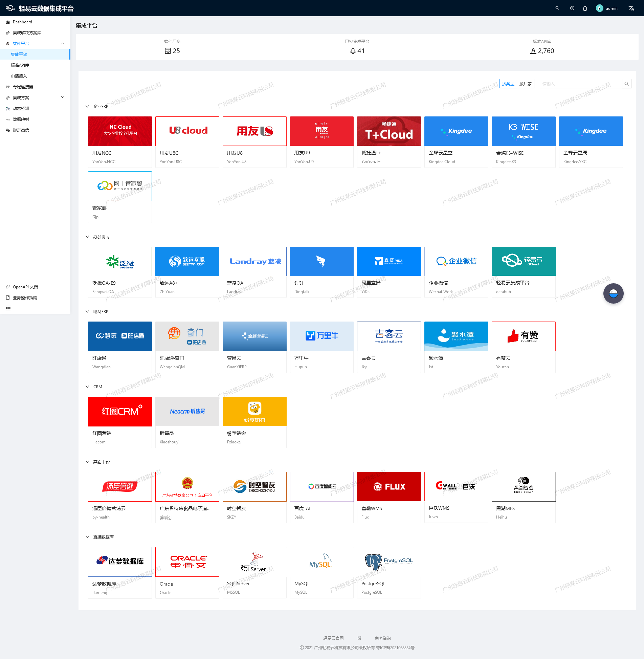Open the 百度-AI platform card
The image size is (644, 659).
tap(322, 497)
